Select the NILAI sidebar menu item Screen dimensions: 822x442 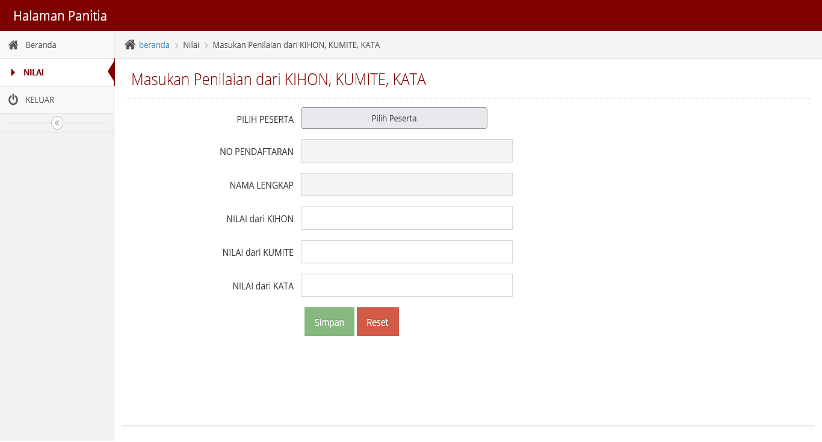pyautogui.click(x=57, y=72)
